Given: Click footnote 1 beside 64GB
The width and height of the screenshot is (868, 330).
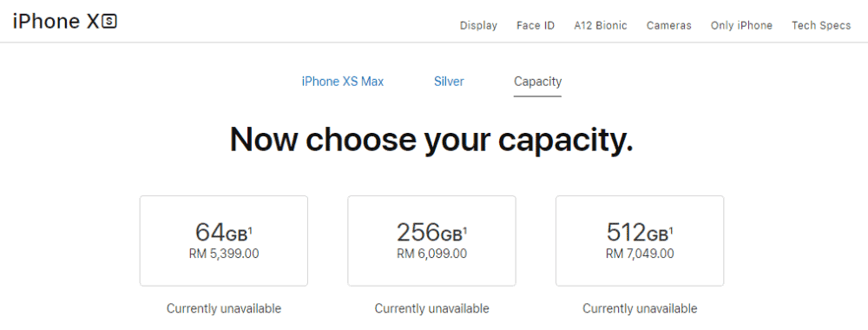Looking at the screenshot, I should point(250,229).
